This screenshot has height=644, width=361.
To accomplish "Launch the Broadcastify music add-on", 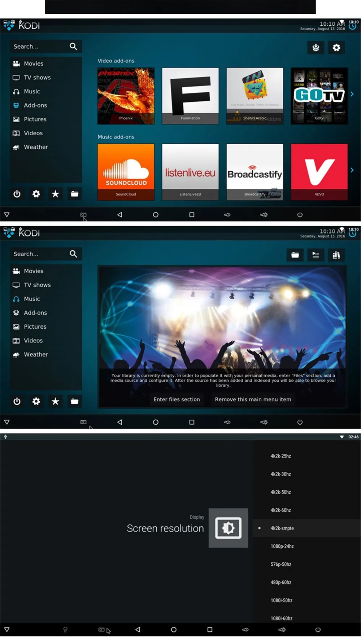I will point(255,172).
